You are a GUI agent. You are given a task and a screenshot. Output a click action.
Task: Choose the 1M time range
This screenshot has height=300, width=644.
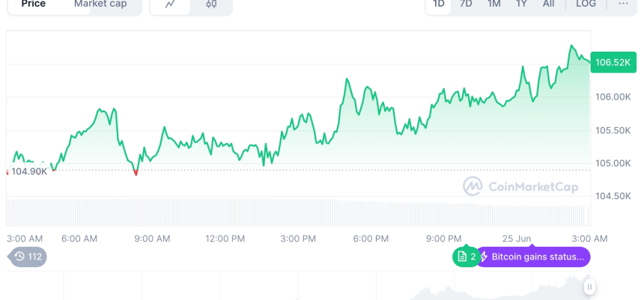pos(493,4)
